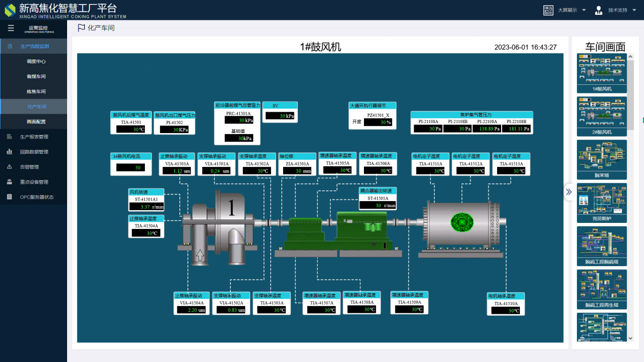Open the 2#鼓风机 screen thumbnail

point(602,116)
